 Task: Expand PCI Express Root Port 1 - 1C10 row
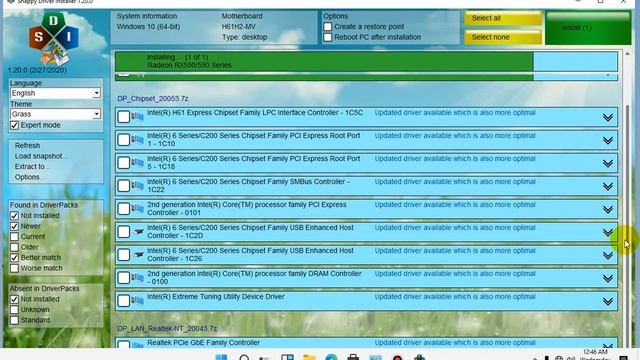point(608,140)
